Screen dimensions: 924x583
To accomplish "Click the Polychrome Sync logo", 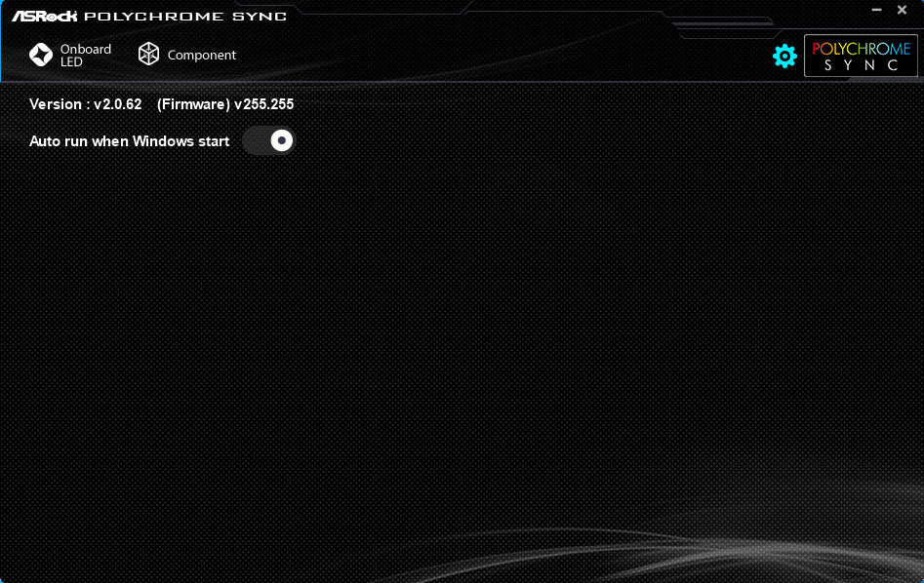I will tap(861, 56).
